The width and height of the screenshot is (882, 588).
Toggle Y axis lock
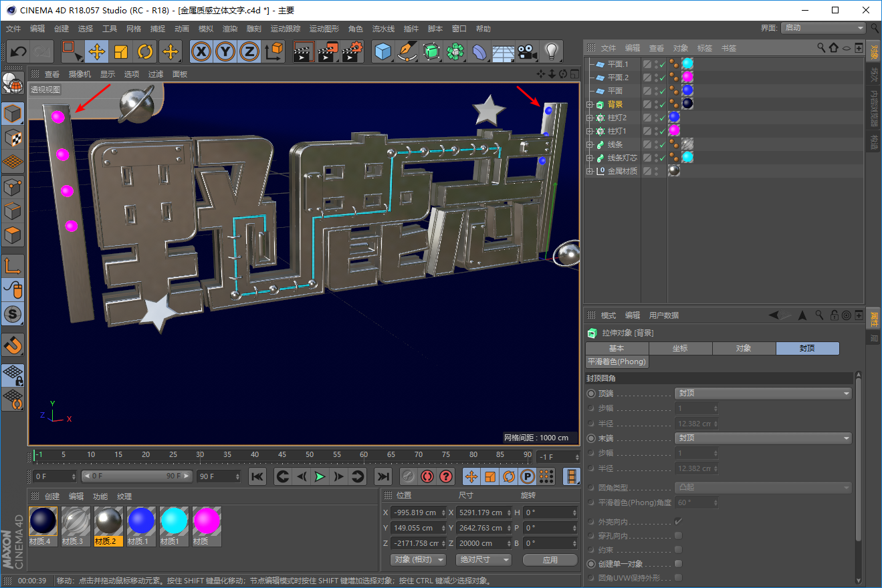point(225,51)
